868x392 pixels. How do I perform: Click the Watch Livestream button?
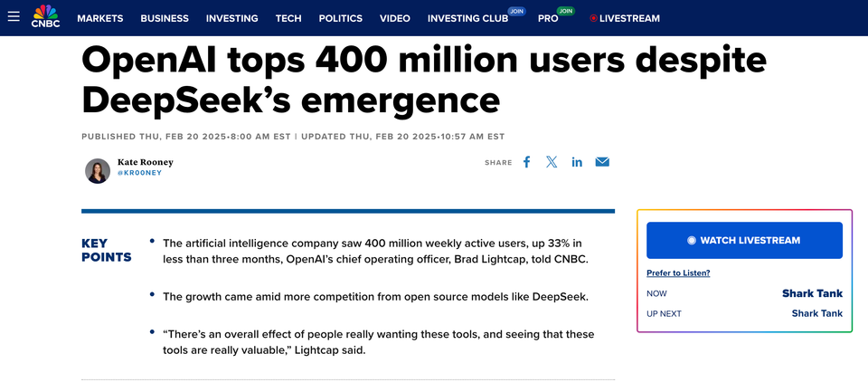(744, 240)
